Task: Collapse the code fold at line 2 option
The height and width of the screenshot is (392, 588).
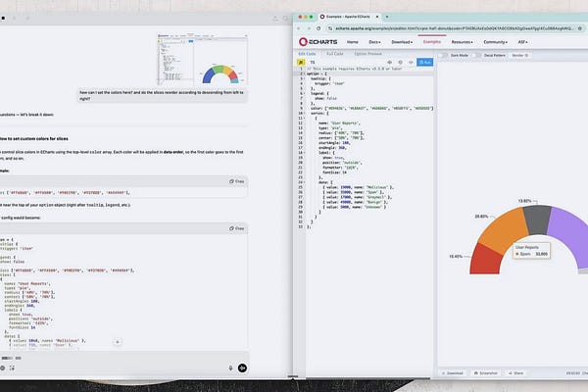Action: [304, 73]
